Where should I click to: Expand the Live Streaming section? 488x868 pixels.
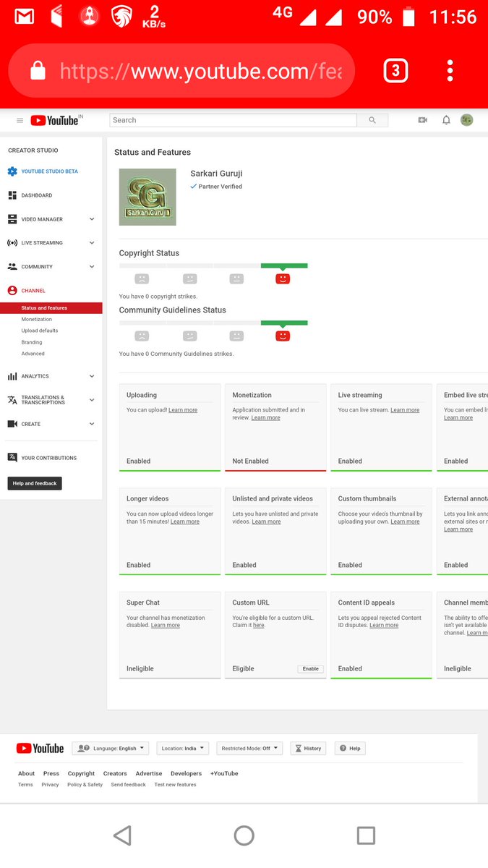click(x=92, y=243)
